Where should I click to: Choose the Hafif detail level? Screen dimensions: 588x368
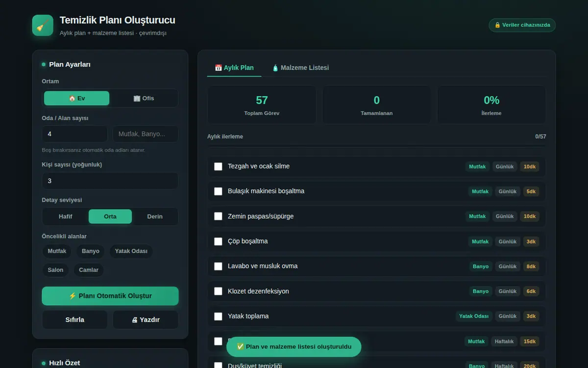[66, 216]
